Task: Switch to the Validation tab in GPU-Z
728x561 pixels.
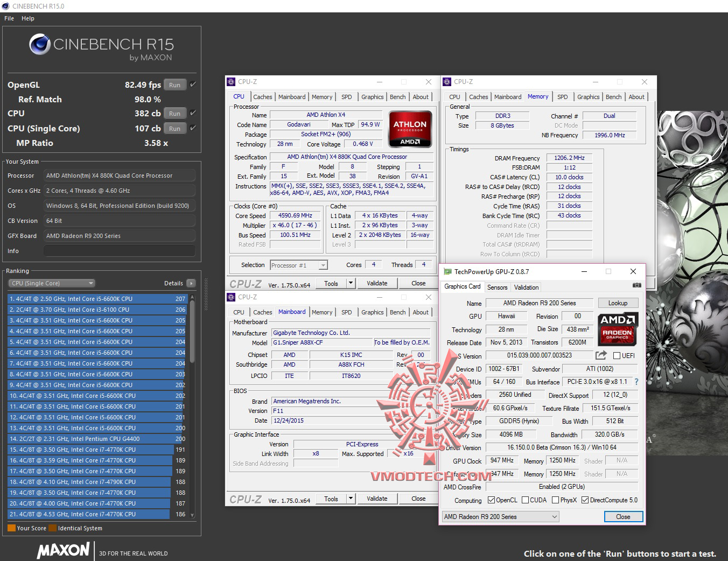Action: [x=526, y=287]
